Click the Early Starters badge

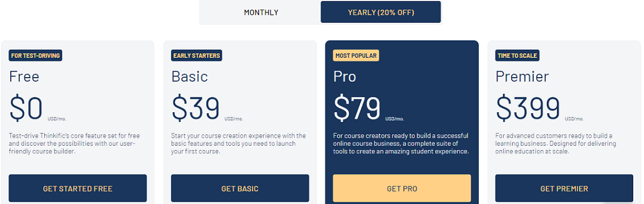(x=196, y=56)
